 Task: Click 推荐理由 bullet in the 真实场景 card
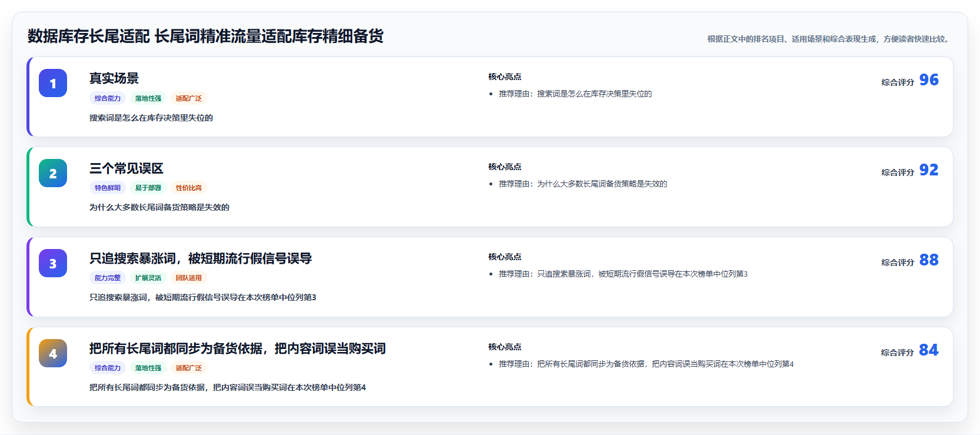pyautogui.click(x=575, y=94)
